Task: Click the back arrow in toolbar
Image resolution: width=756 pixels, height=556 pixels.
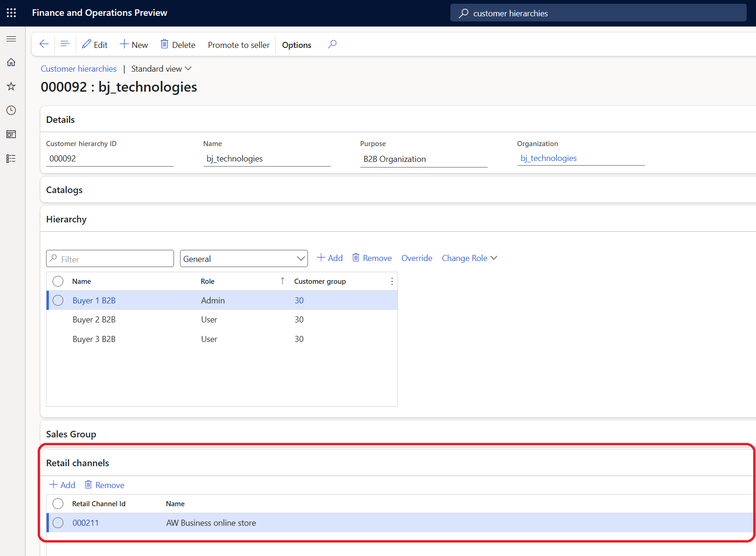Action: click(x=44, y=44)
